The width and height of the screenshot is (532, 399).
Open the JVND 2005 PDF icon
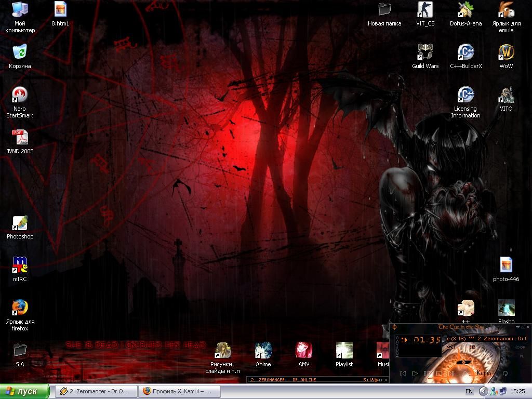20,141
